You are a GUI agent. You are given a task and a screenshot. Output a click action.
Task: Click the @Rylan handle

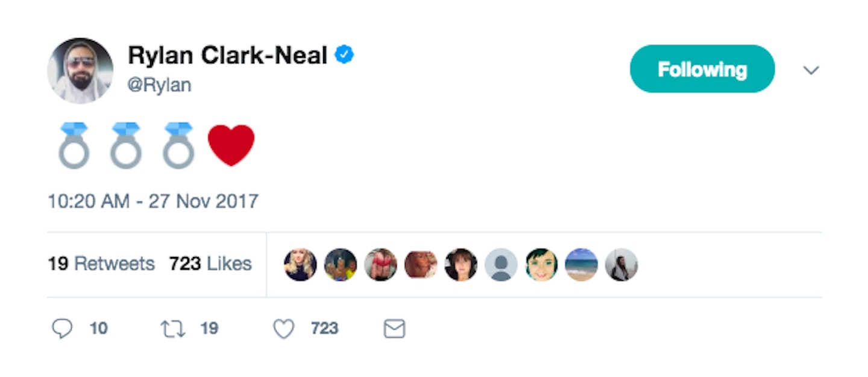tap(160, 85)
